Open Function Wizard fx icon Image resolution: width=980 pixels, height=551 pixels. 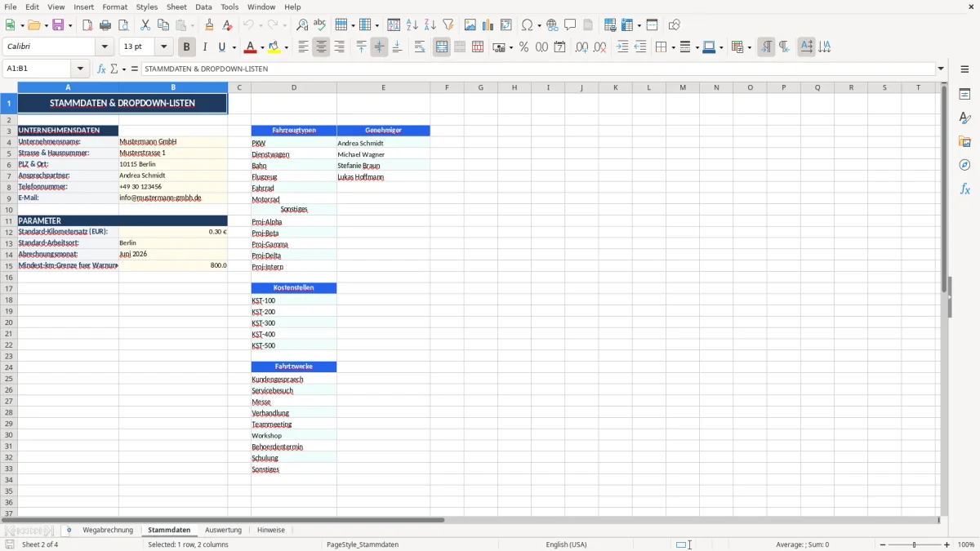coord(101,69)
